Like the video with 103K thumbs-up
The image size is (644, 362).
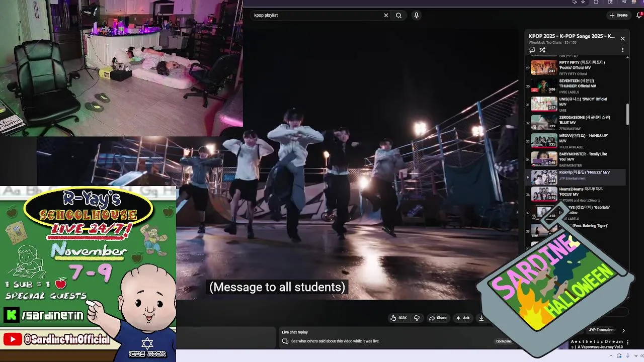pyautogui.click(x=398, y=318)
